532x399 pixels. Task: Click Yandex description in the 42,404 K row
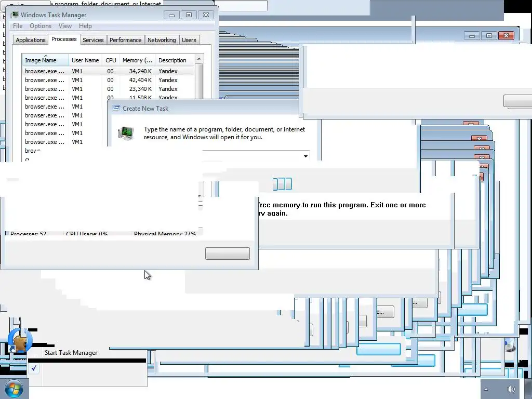(x=168, y=79)
